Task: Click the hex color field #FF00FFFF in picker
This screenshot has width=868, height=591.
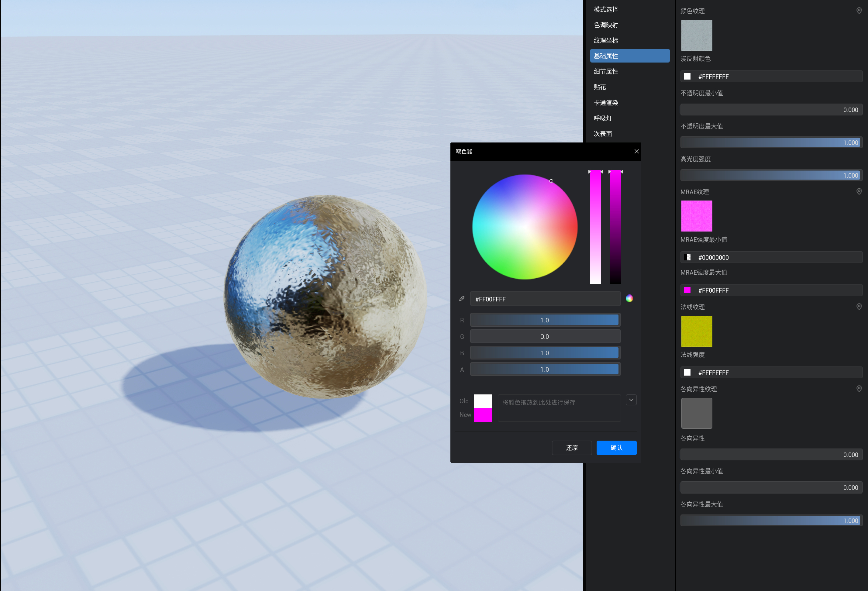Action: tap(545, 299)
